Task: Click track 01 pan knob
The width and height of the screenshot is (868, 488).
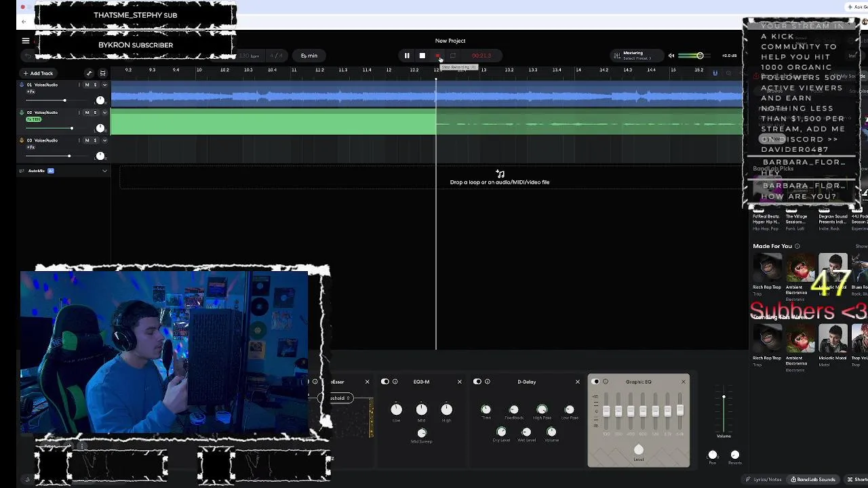Action: [x=100, y=100]
